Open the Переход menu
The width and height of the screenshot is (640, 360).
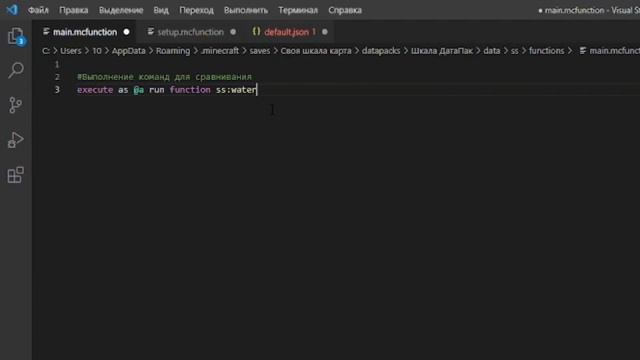(196, 10)
